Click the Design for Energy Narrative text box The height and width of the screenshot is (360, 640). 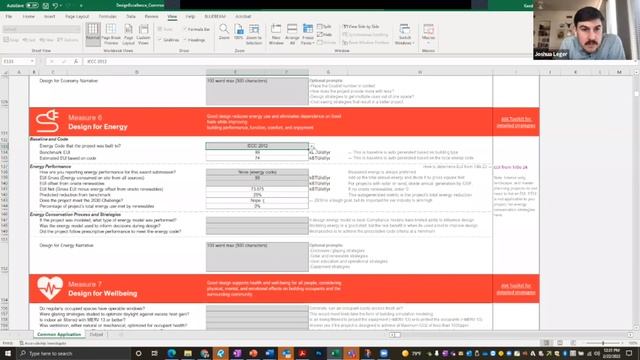(257, 257)
